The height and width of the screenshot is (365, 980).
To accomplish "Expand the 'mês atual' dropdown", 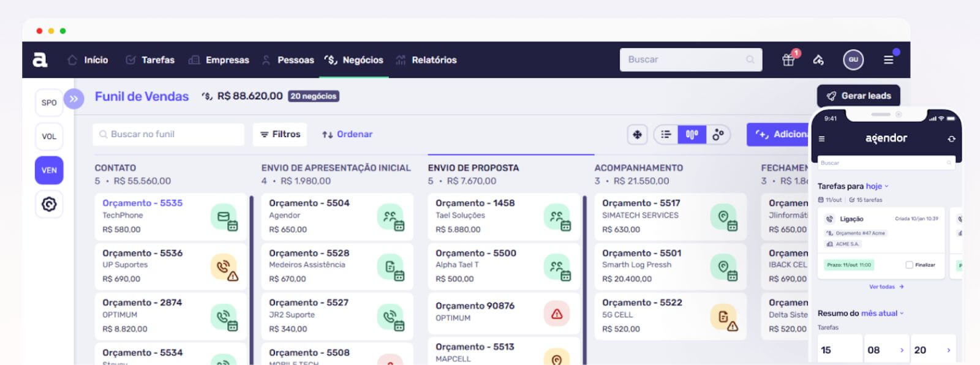I will (883, 313).
